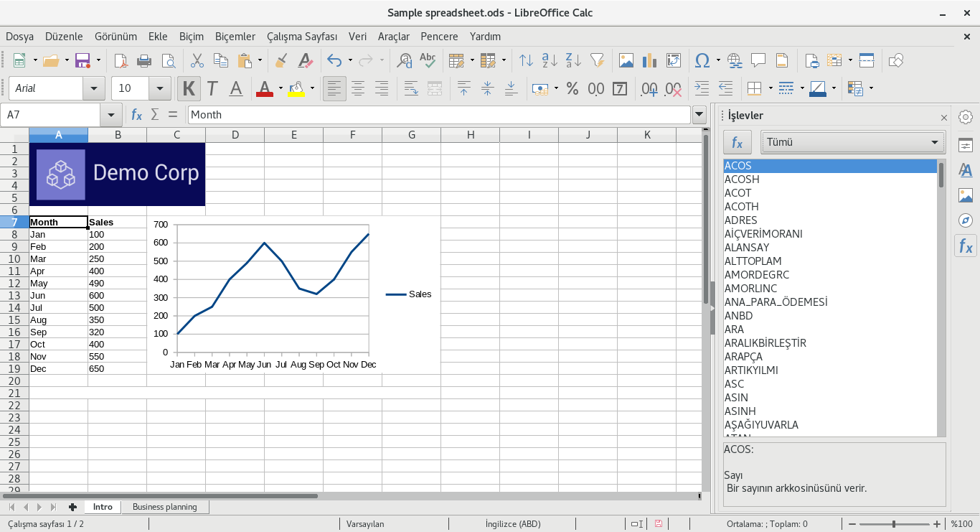Click the formula input field showing Month
Image resolution: width=980 pixels, height=532 pixels.
tap(439, 114)
